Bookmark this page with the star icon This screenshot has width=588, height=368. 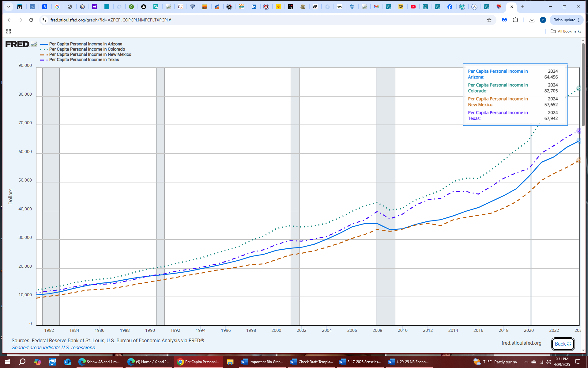[489, 20]
